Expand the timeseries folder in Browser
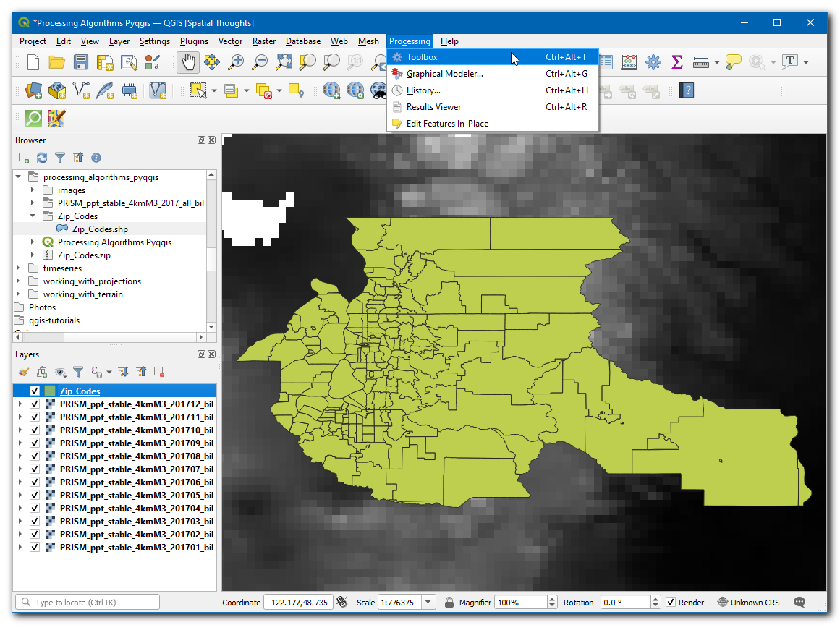This screenshot has width=840, height=625. pyautogui.click(x=19, y=268)
